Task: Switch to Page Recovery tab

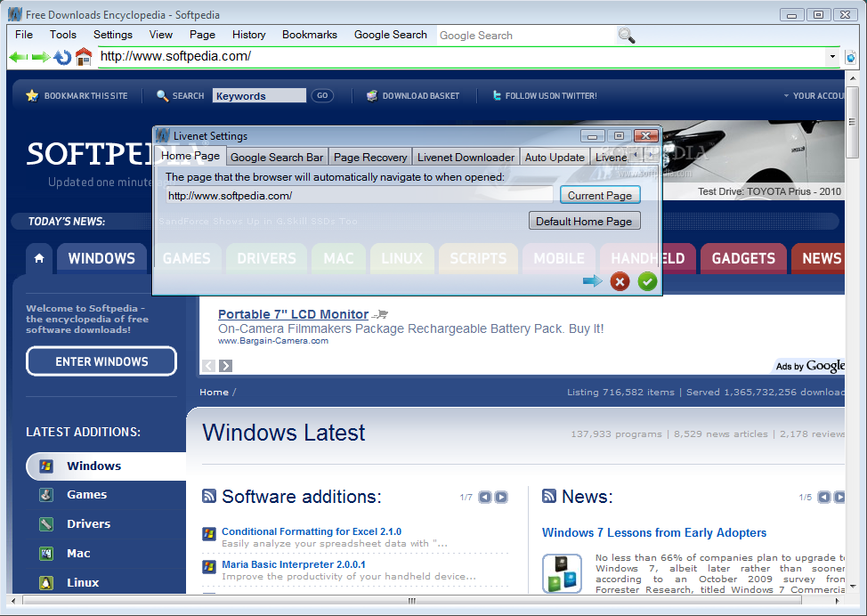Action: point(370,157)
